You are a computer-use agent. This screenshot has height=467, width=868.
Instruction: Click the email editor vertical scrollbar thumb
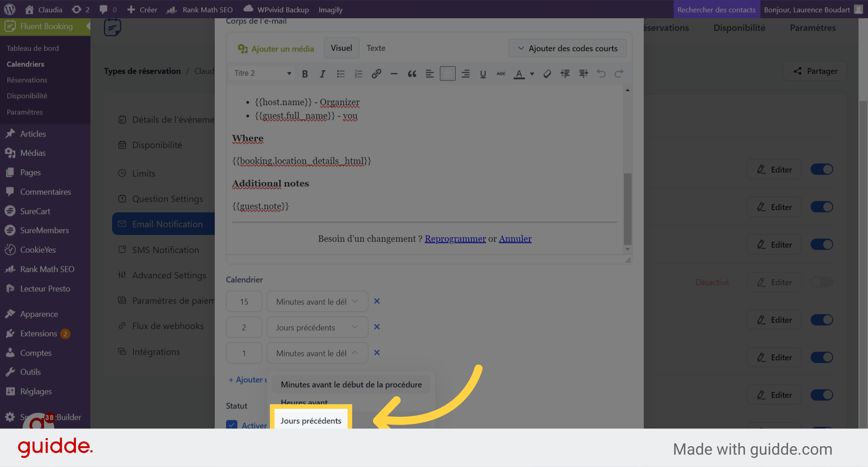tap(627, 209)
